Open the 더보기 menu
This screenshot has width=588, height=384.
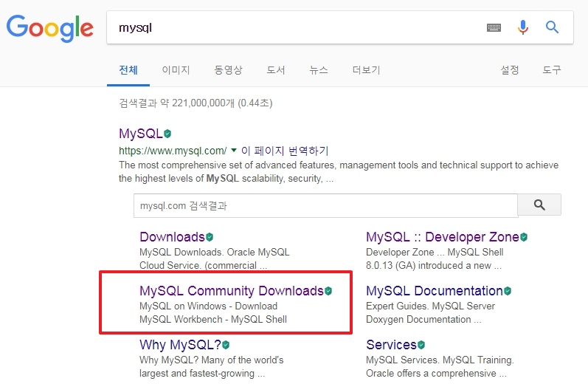[366, 70]
